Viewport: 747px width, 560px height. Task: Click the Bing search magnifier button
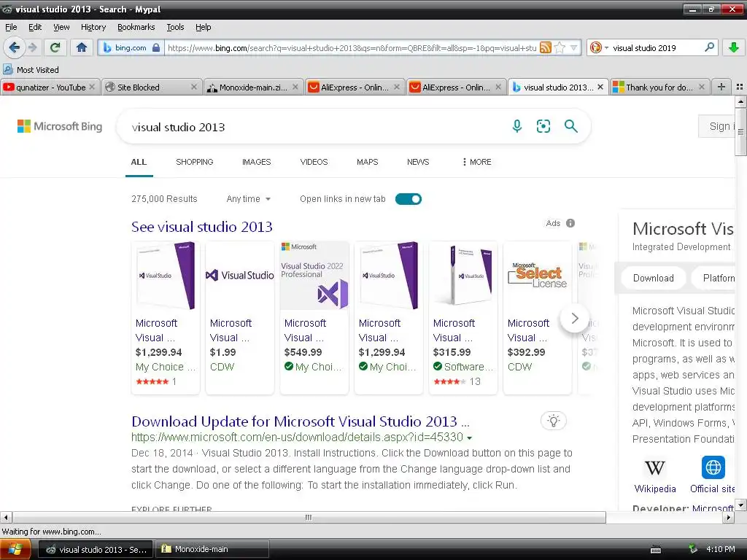click(x=570, y=125)
